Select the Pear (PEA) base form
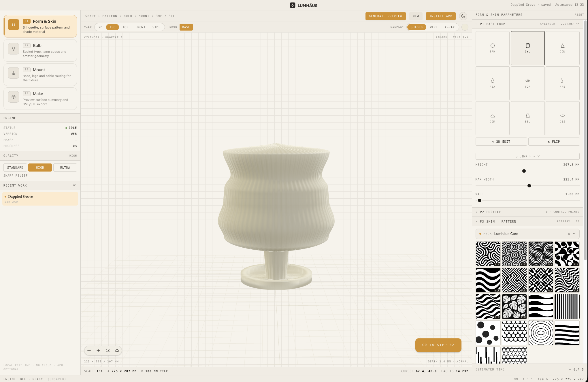Image resolution: width=588 pixels, height=382 pixels. click(x=492, y=83)
